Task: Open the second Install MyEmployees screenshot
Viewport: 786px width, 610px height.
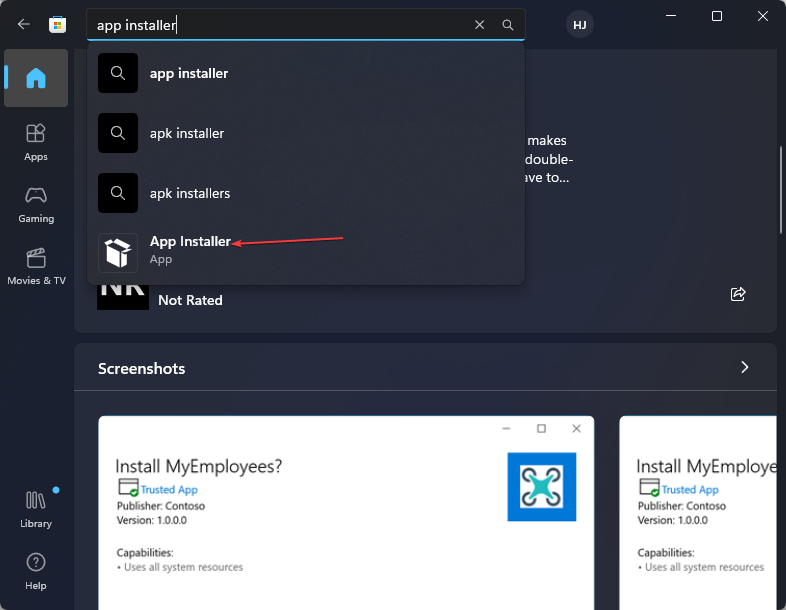Action: pos(698,513)
